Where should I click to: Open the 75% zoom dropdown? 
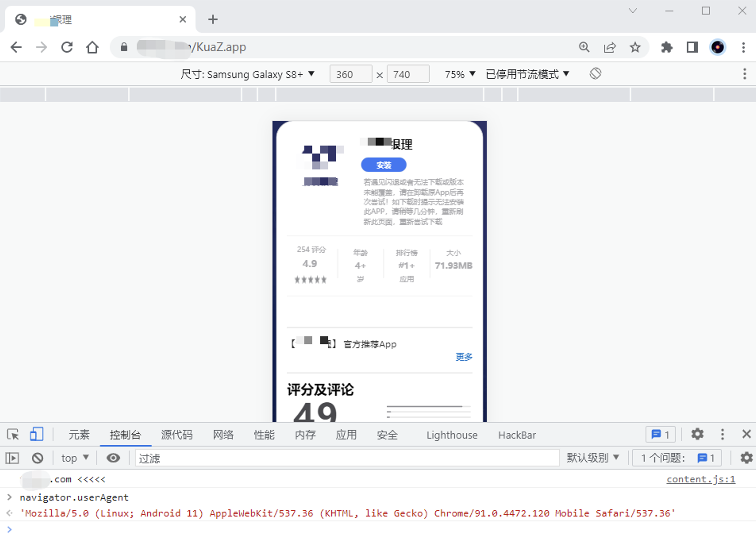coord(460,74)
